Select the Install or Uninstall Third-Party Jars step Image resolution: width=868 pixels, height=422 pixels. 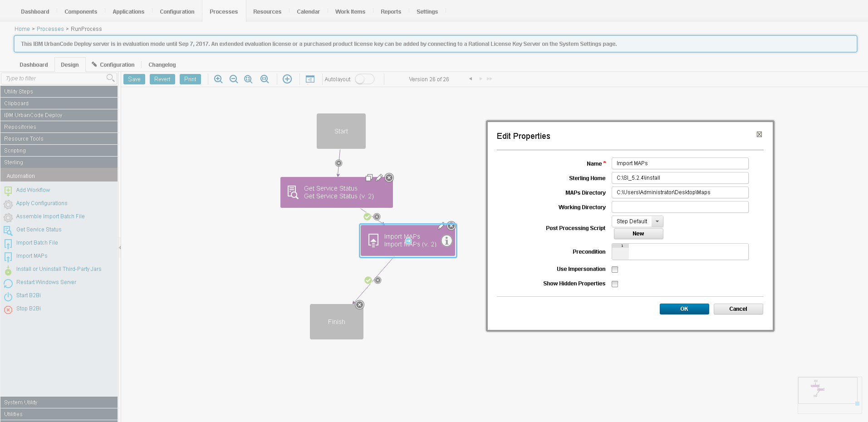tap(59, 269)
